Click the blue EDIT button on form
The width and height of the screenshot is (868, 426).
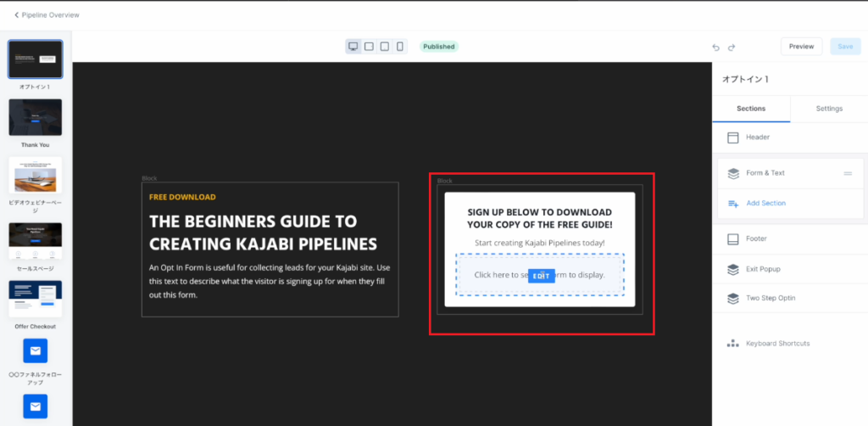(542, 276)
